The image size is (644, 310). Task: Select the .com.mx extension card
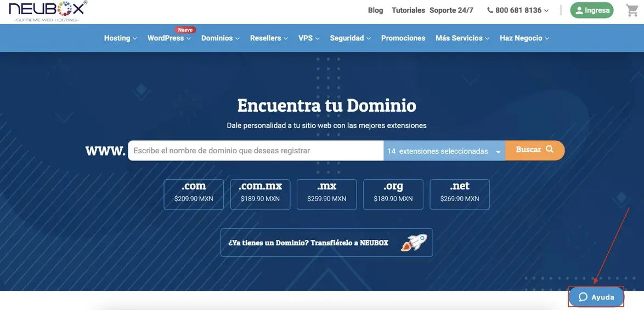tap(261, 194)
